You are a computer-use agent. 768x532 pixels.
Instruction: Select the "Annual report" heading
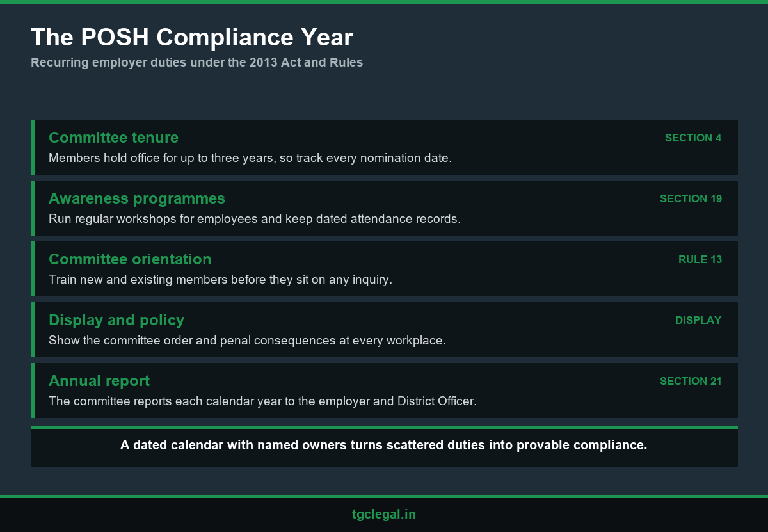(99, 381)
